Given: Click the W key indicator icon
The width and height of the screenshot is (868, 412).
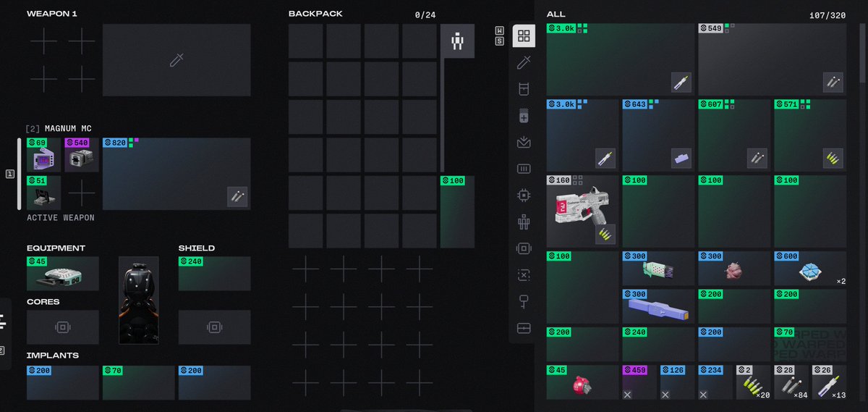Looking at the screenshot, I should (x=499, y=30).
